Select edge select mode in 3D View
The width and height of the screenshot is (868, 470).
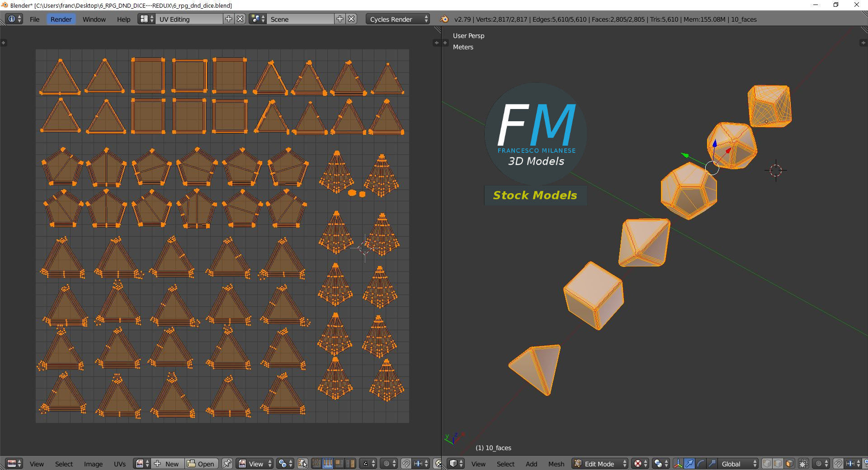(778, 464)
